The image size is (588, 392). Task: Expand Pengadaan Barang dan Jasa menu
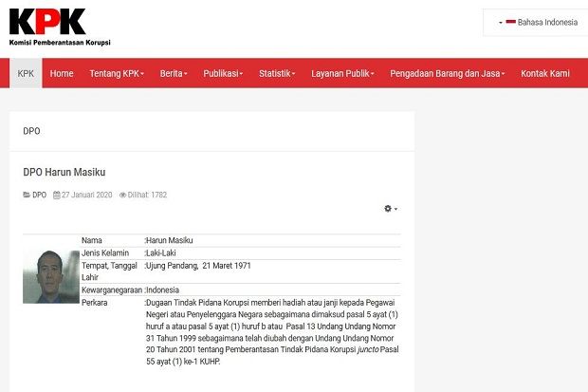448,73
